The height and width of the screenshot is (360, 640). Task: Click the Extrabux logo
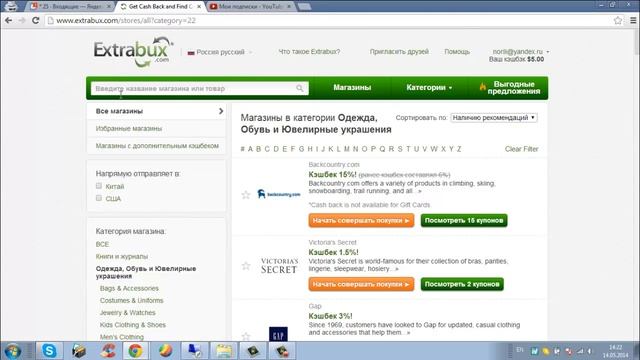point(134,52)
